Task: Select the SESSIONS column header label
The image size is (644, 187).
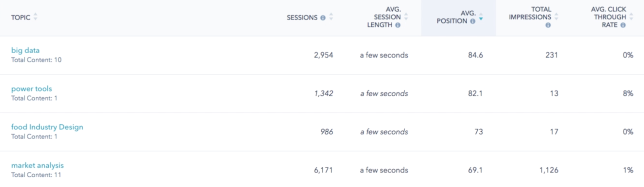Action: pyautogui.click(x=302, y=17)
